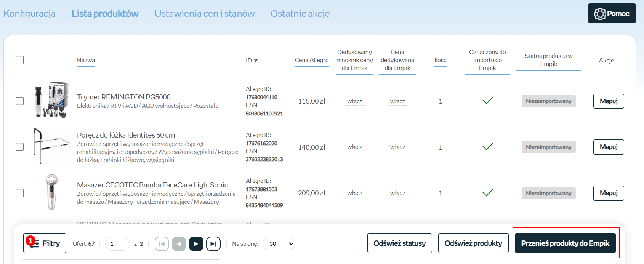Switch to Ustawienia cen i stanów tab
The image size is (644, 264).
click(x=204, y=14)
